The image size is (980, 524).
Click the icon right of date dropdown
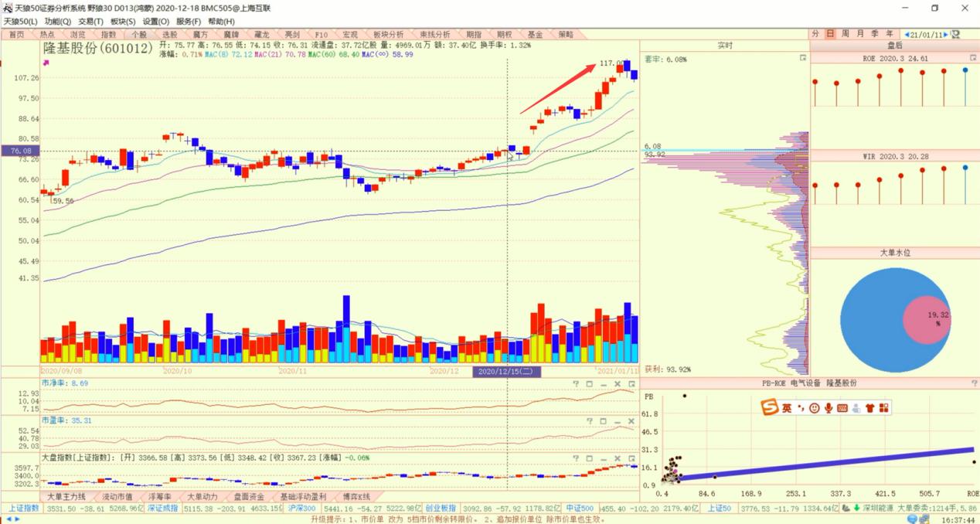click(955, 35)
